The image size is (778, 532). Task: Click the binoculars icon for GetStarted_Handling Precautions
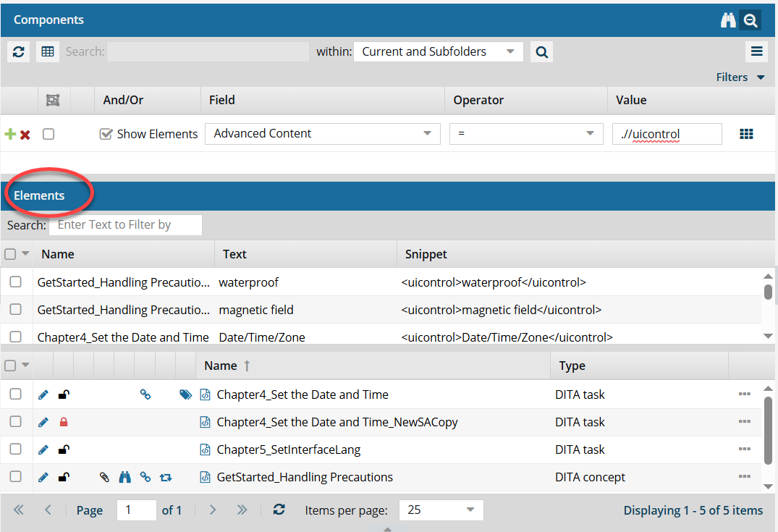coord(124,477)
